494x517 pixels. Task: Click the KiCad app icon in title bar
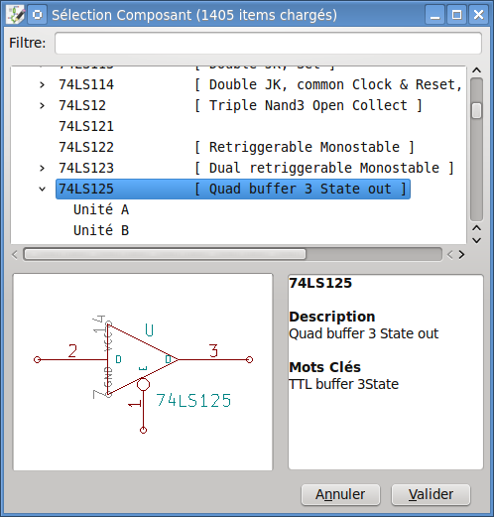[x=15, y=15]
